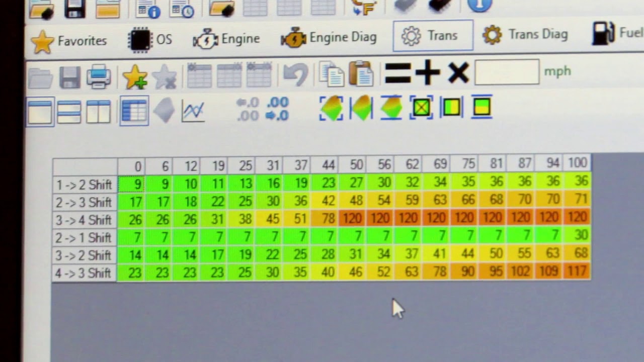Viewport: 644px width, 362px height.
Task: Click the 'mph' units label
Action: pyautogui.click(x=557, y=71)
